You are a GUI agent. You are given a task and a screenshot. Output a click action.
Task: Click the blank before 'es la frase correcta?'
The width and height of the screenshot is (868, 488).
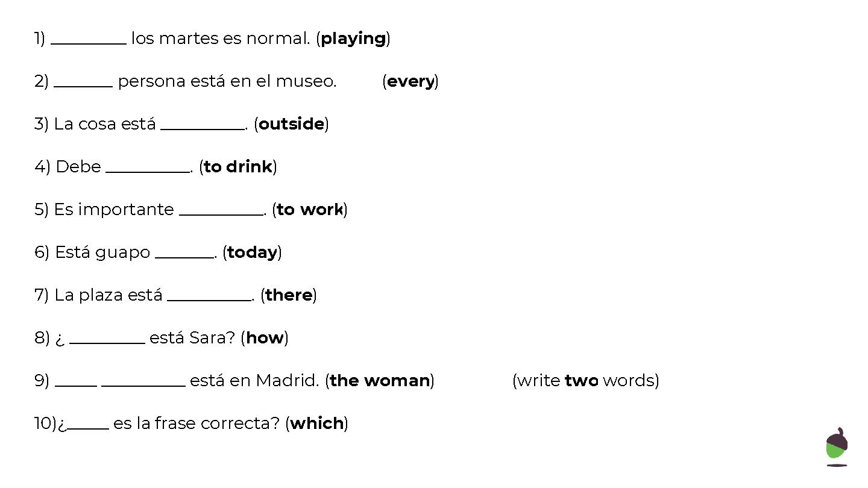point(88,428)
